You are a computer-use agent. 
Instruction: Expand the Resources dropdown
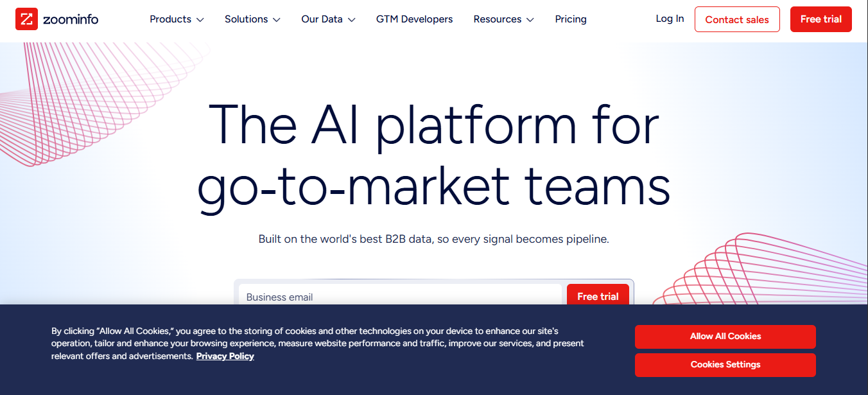(503, 19)
